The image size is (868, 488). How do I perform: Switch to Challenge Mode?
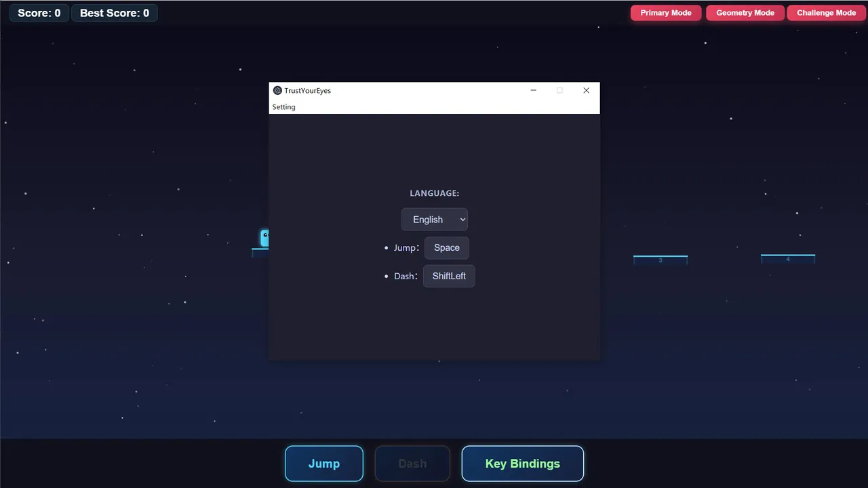(827, 13)
